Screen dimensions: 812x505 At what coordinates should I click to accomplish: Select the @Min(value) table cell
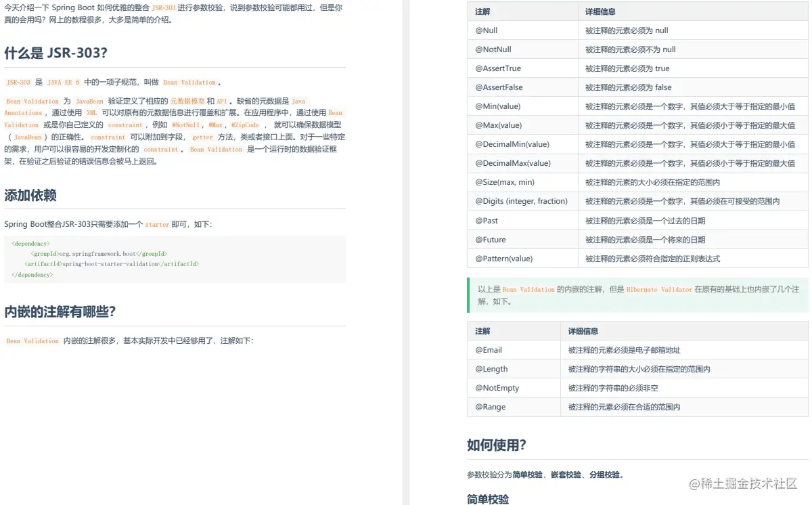(x=522, y=106)
